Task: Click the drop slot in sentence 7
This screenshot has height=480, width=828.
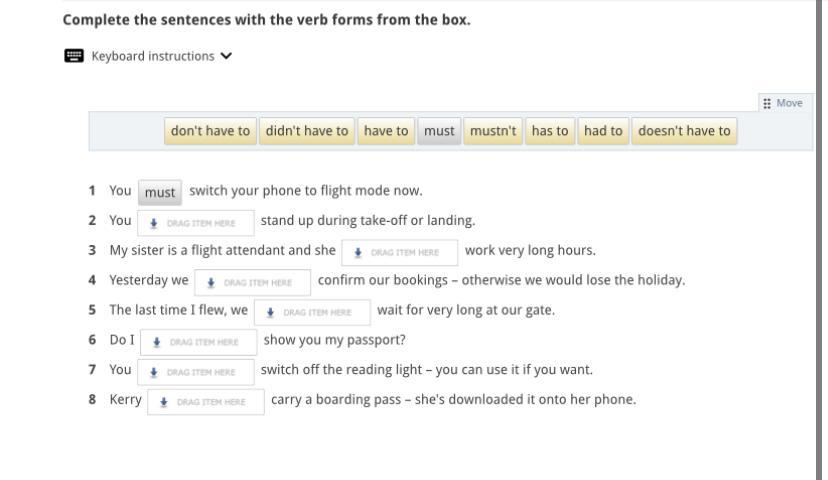Action: [x=195, y=372]
